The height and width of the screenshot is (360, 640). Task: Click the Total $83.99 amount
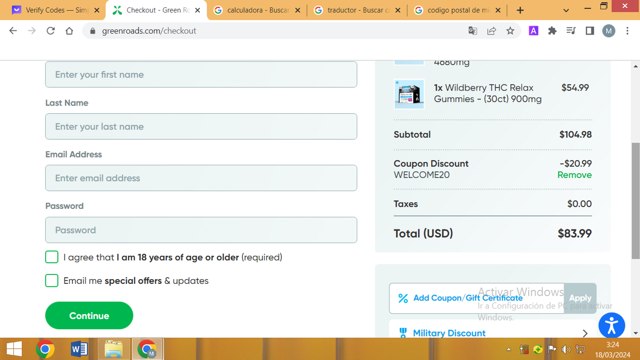coord(574,233)
